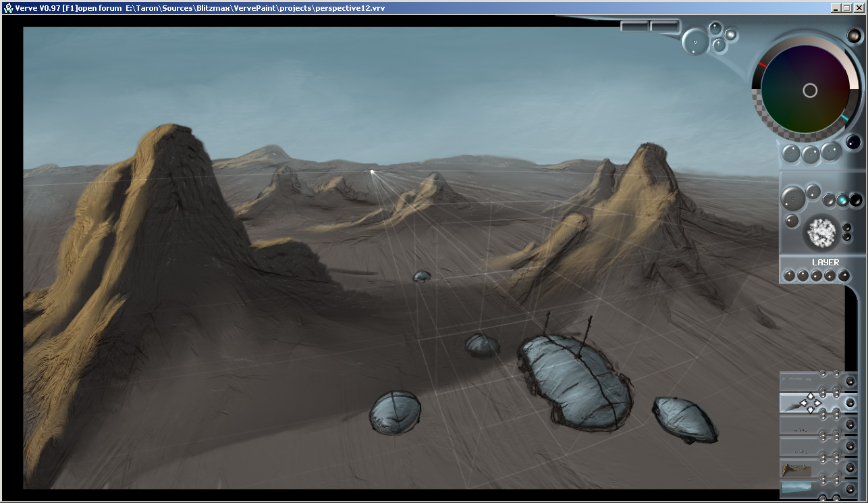Click the glowing cyan orb in brush panel

842,200
